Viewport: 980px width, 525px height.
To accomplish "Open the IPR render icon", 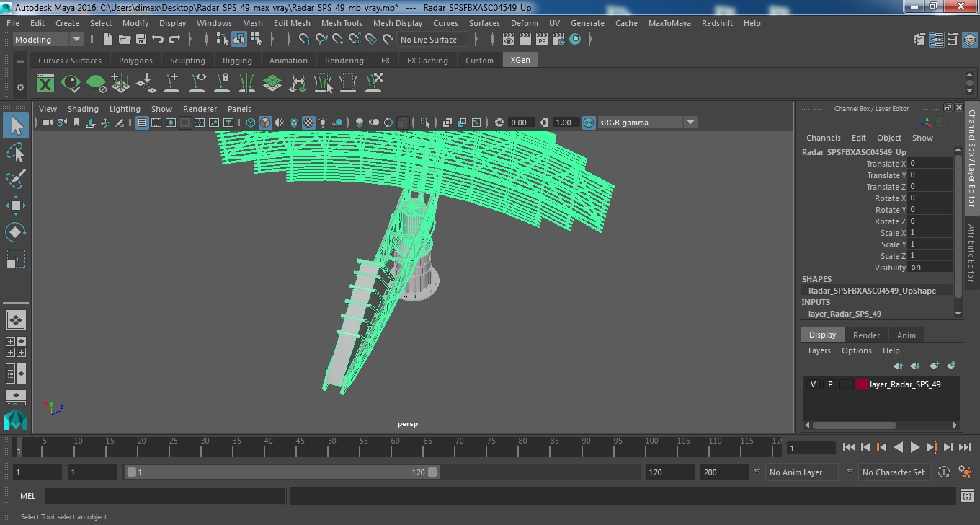I will point(542,40).
